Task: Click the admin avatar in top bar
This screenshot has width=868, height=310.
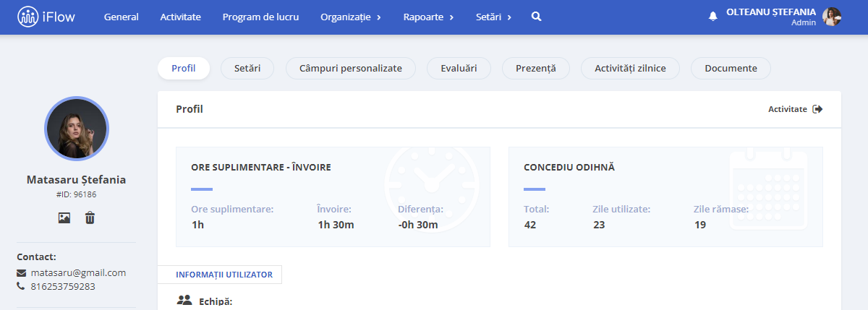Action: [832, 17]
